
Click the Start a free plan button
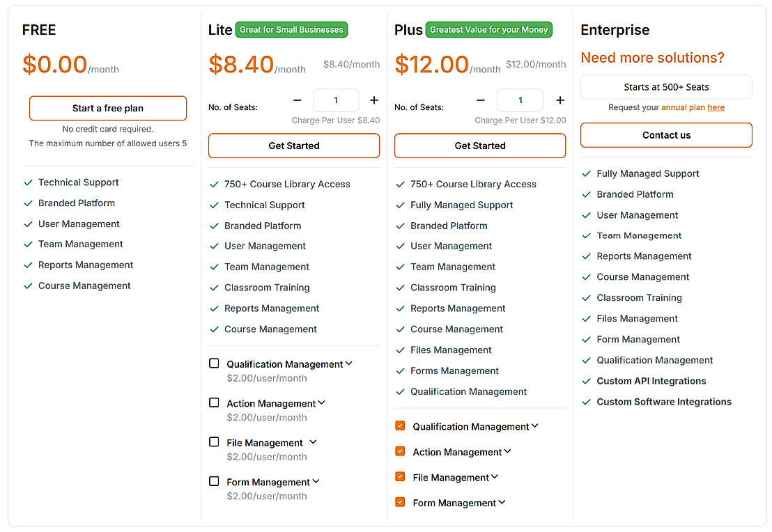coord(108,108)
